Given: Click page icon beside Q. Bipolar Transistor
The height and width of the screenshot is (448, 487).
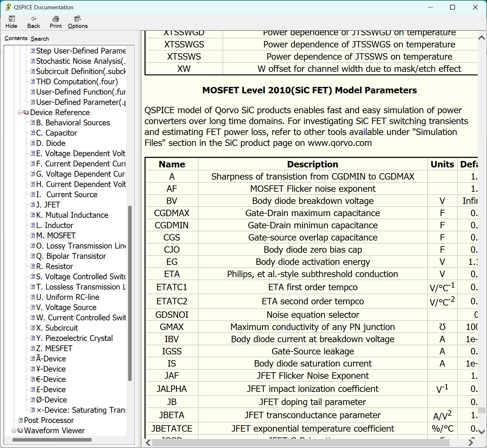Looking at the screenshot, I should pyautogui.click(x=33, y=256).
